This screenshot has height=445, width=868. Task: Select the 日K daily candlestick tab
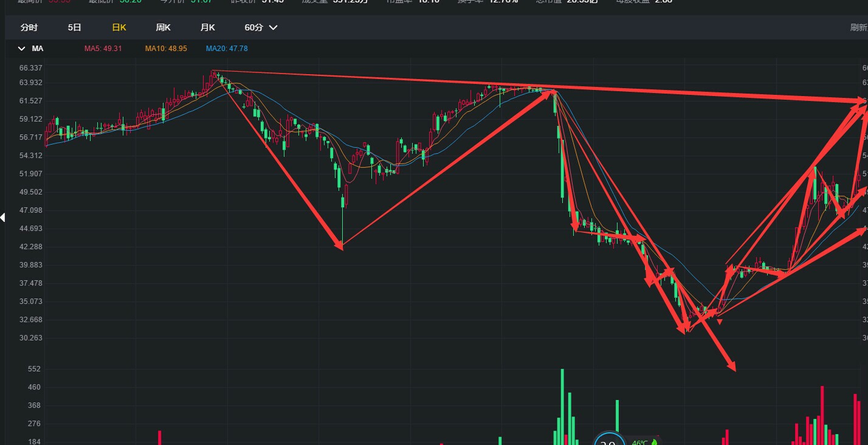click(119, 28)
